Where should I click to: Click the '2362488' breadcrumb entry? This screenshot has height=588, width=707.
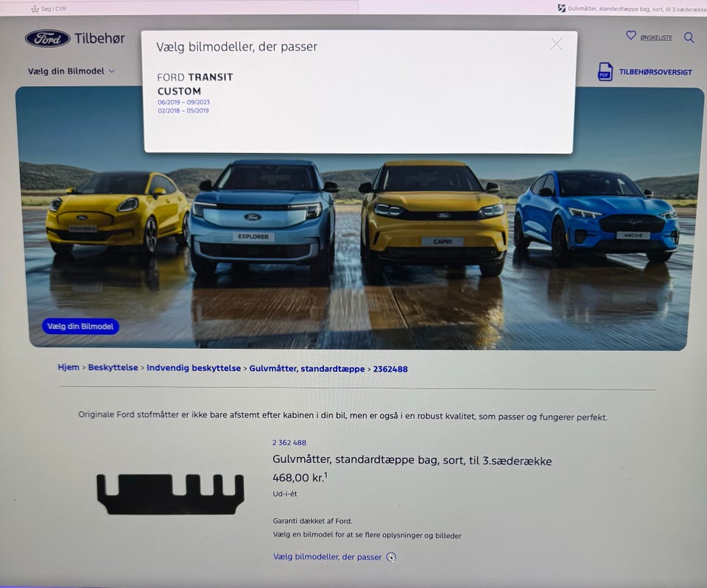tap(390, 369)
